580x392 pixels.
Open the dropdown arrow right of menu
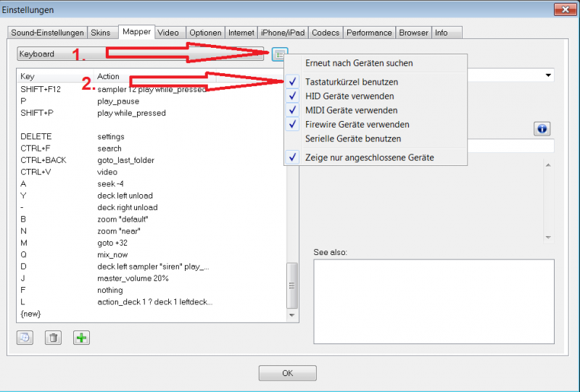548,75
